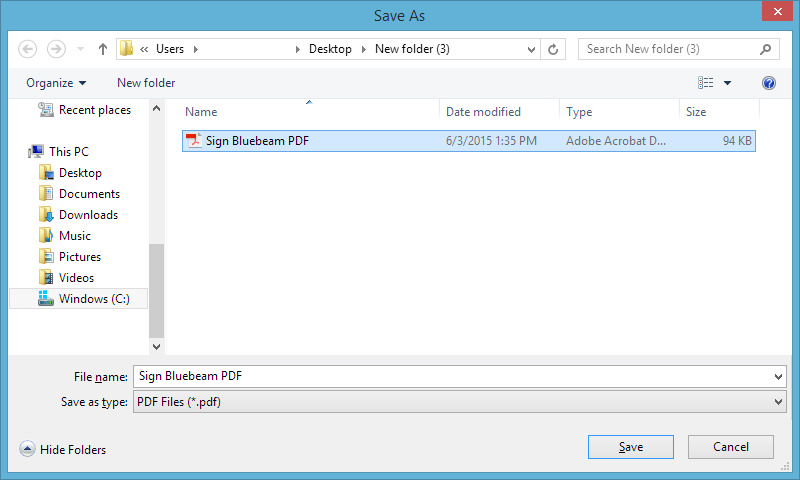Open the recent locations dropdown arrow
The image size is (800, 480).
[x=80, y=49]
